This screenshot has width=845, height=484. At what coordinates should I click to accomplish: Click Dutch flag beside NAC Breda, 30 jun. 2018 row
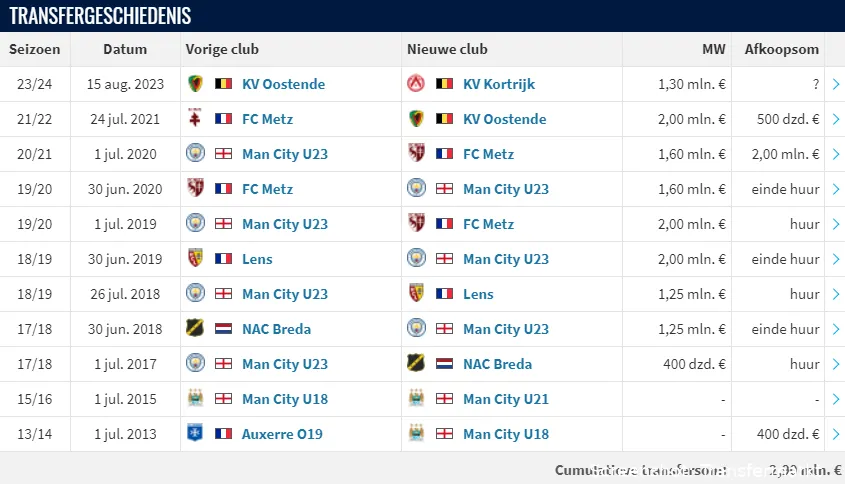pos(223,329)
